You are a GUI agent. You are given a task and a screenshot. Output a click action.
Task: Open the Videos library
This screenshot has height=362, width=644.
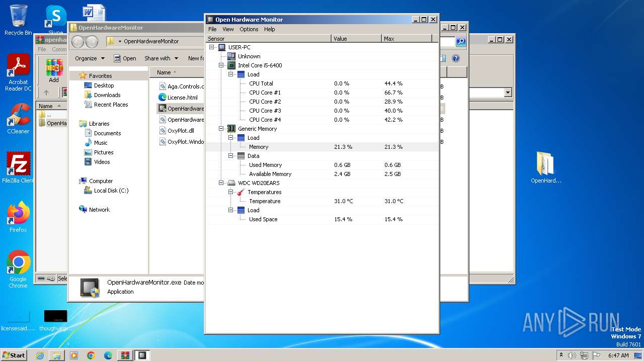tap(102, 162)
